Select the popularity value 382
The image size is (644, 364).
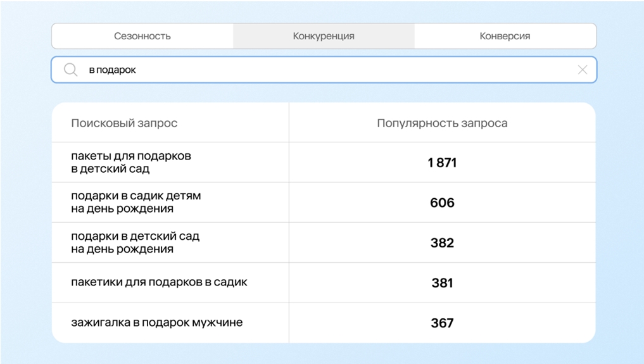coord(442,243)
